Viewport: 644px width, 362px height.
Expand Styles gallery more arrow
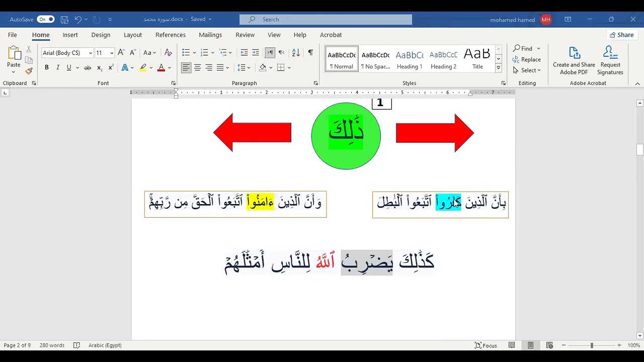pos(498,68)
